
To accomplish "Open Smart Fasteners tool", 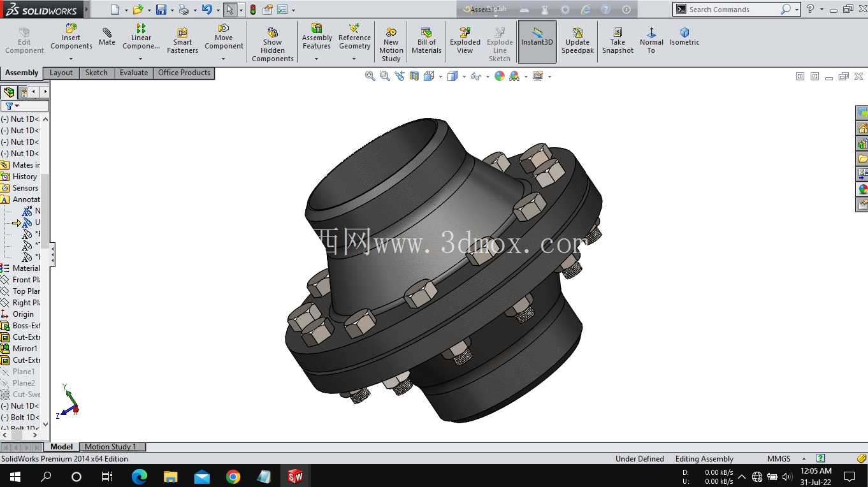I will click(182, 41).
